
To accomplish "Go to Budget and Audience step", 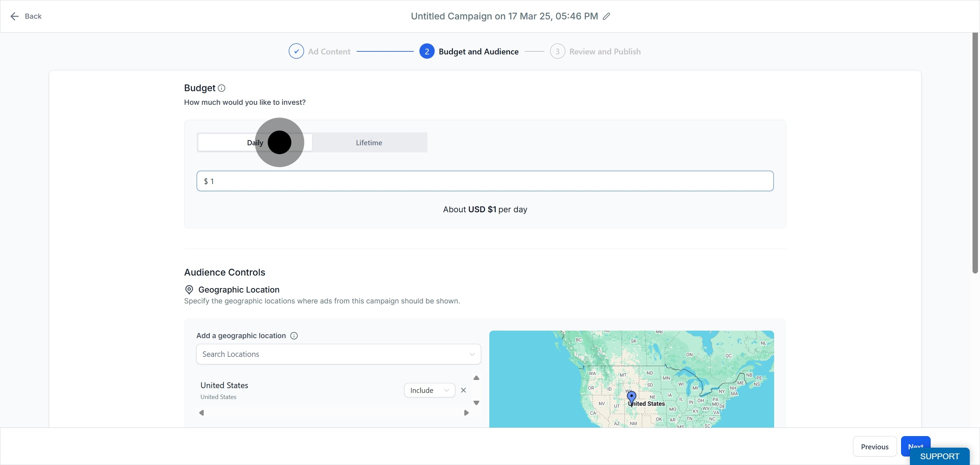I will coord(478,51).
